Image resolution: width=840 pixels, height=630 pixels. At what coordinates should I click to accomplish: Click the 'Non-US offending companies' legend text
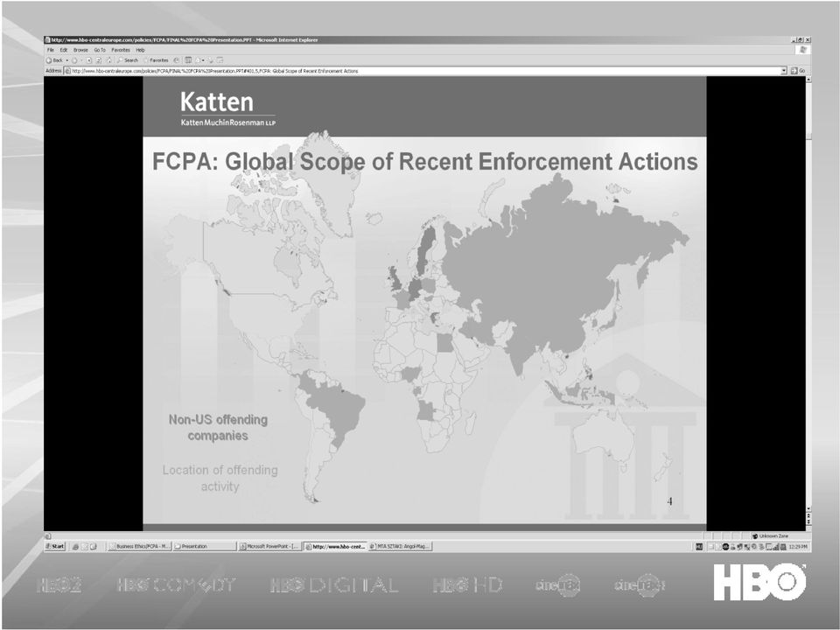click(218, 428)
